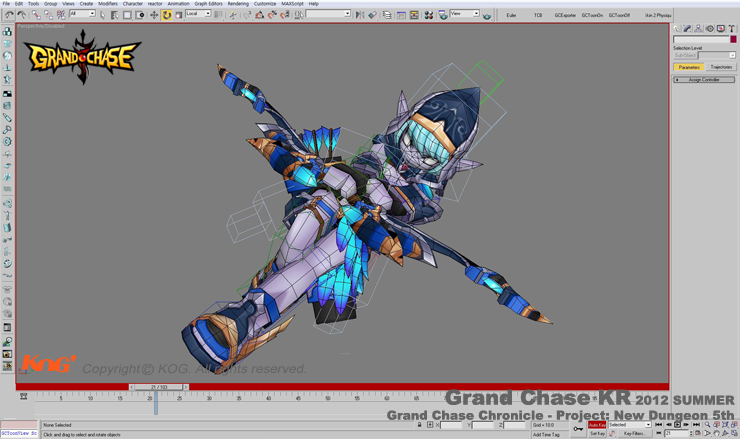740x439 pixels.
Task: Toggle Auto Key animation mode
Action: (x=597, y=425)
